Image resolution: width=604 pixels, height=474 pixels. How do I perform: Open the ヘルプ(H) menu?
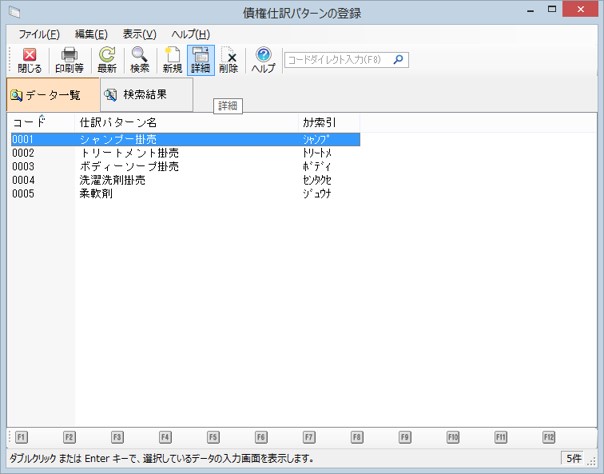tap(191, 34)
